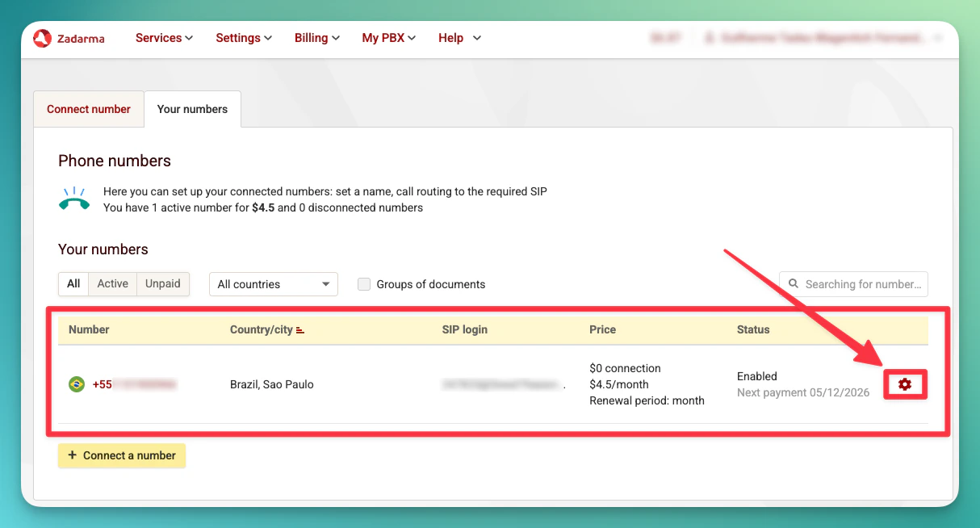The width and height of the screenshot is (980, 528).
Task: Click the Status column header
Action: click(753, 329)
